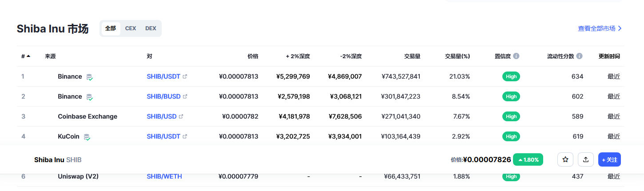The height and width of the screenshot is (191, 644).
Task: Open Binance source in the SHIB/BUSD row
Action: [x=70, y=96]
